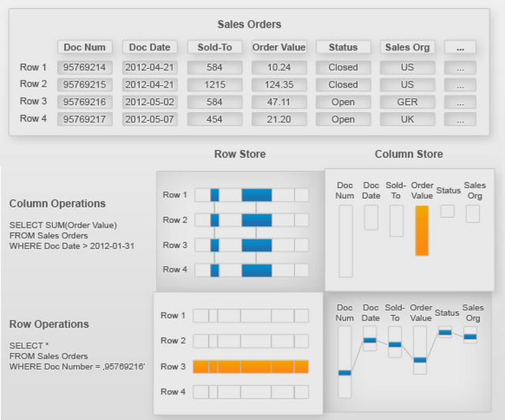Click the orange Order Value bar in Column Store
The image size is (505, 420).
(421, 231)
